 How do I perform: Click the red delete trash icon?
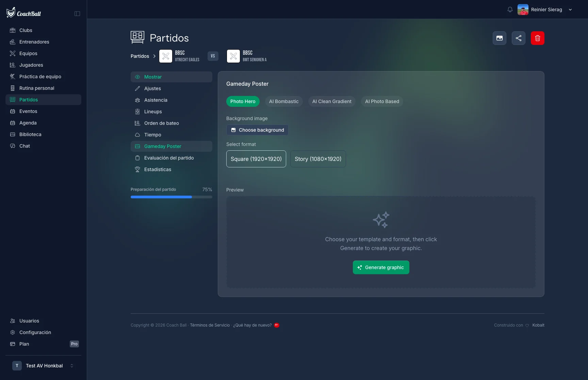pyautogui.click(x=538, y=38)
